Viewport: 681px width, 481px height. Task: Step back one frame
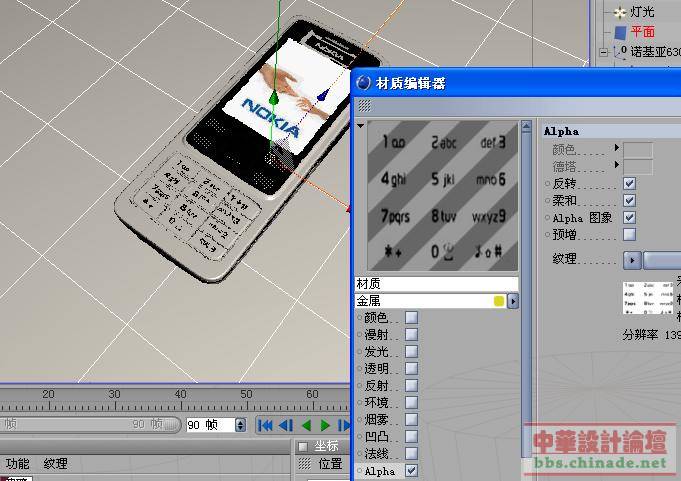click(286, 425)
